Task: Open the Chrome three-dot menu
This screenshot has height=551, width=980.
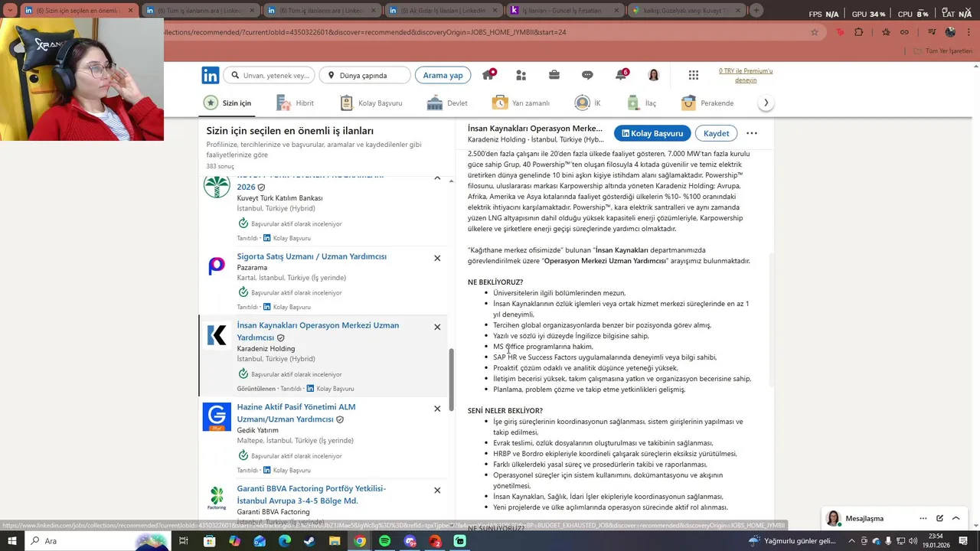Action: [969, 32]
